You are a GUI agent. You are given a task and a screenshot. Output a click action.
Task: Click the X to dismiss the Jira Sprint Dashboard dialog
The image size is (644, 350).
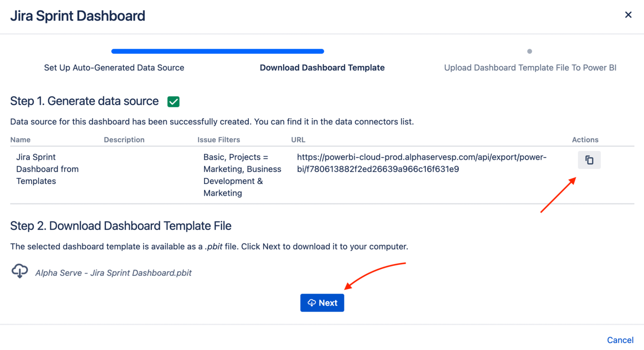(x=628, y=15)
